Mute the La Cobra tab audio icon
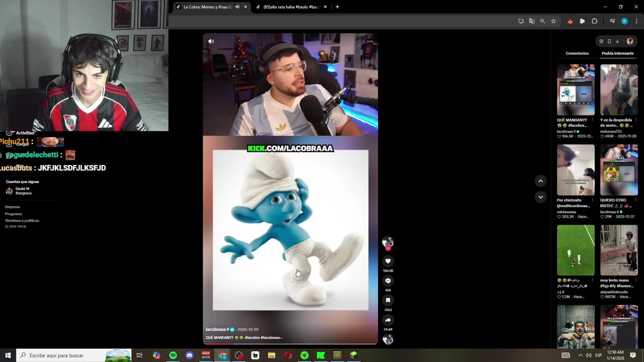The image size is (644, 362). tap(237, 7)
